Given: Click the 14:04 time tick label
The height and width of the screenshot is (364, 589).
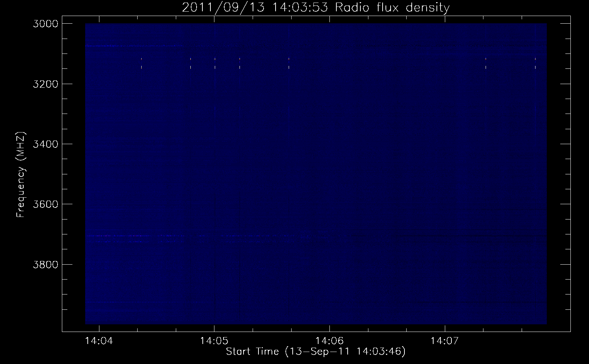Looking at the screenshot, I should tap(99, 341).
